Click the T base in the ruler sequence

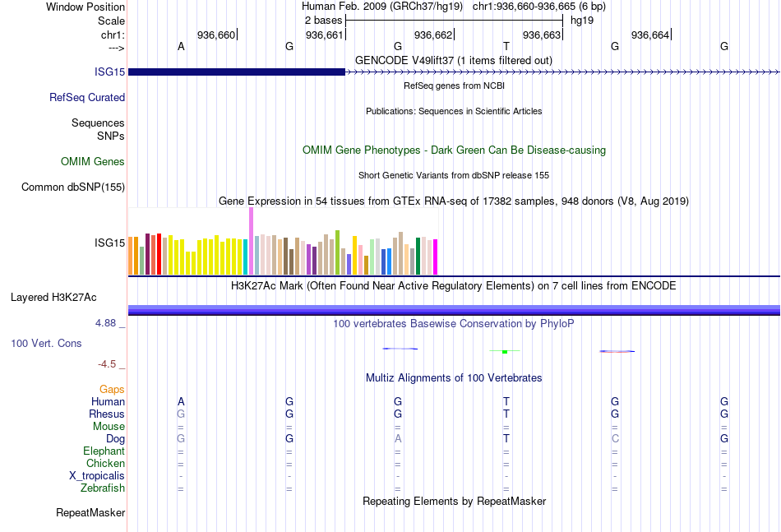506,46
